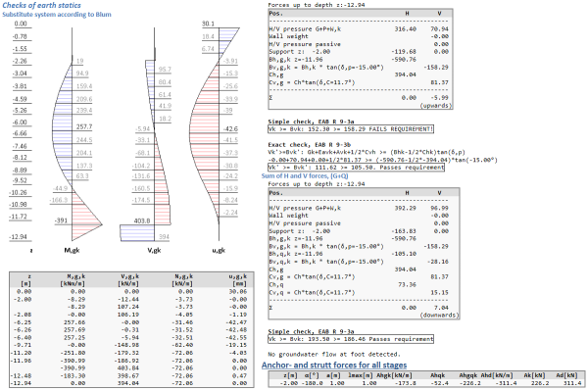Click the -11.20 depth row in table
The image size is (588, 391).
click(x=131, y=353)
